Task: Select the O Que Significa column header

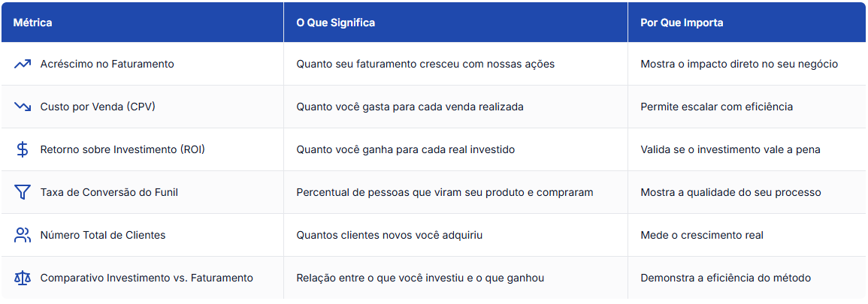Action: point(335,23)
